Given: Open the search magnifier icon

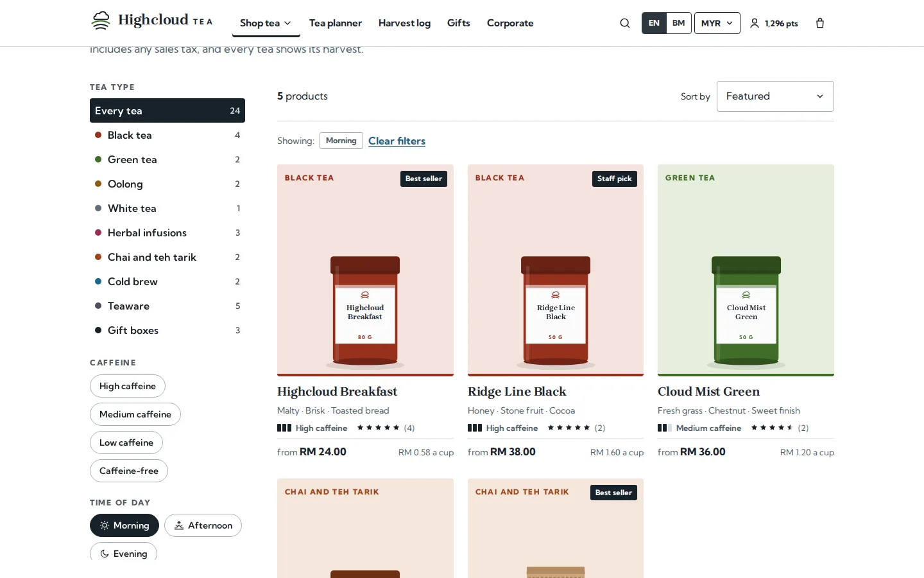Looking at the screenshot, I should (625, 23).
